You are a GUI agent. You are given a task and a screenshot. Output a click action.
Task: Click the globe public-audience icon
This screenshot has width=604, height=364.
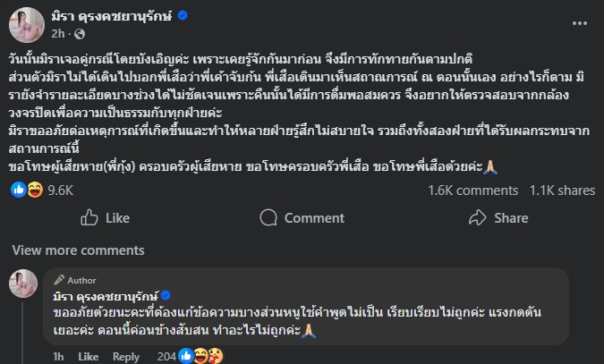tap(80, 34)
